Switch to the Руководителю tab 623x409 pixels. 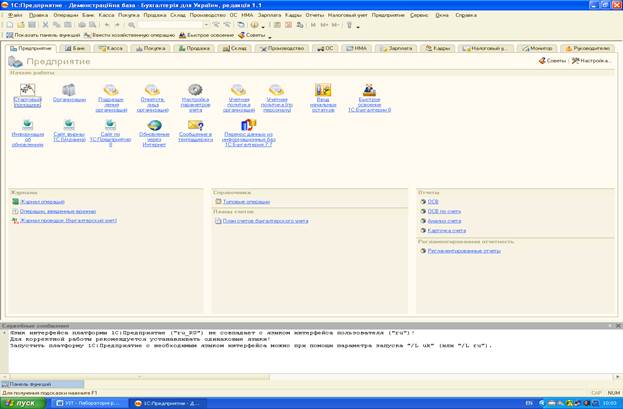coord(587,48)
